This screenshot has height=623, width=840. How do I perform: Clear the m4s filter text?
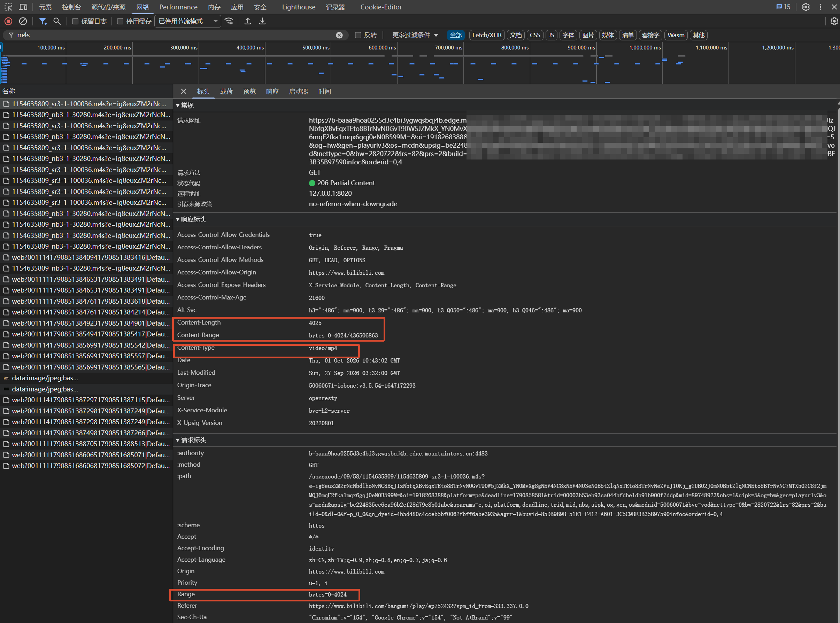(339, 35)
